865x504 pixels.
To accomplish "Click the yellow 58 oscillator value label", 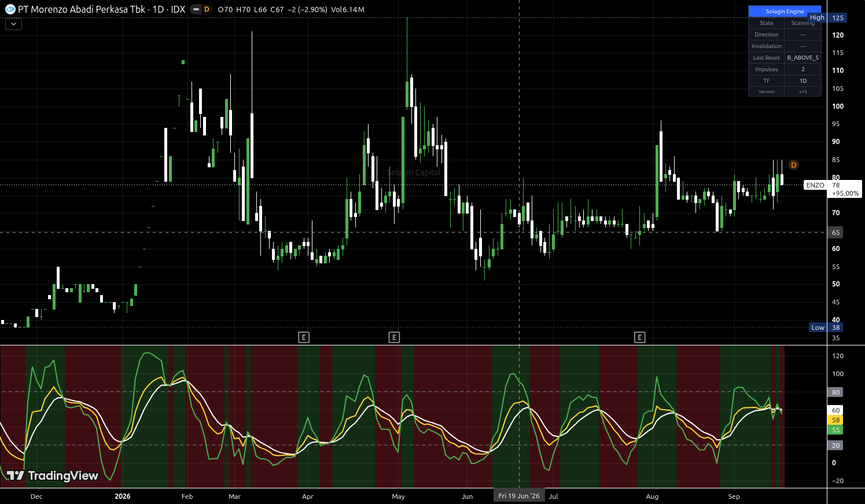I will click(835, 420).
